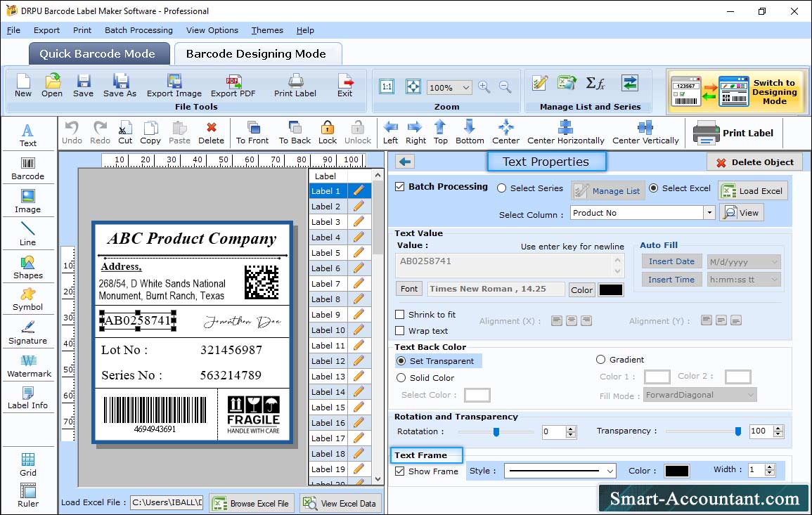Viewport: 812px width, 515px height.
Task: Click the Delete Object button
Action: click(x=754, y=162)
